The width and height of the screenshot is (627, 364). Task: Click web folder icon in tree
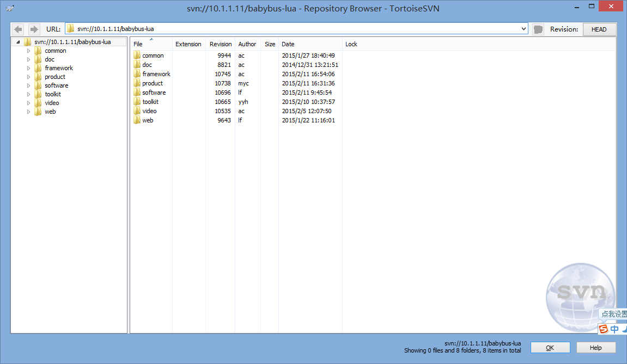pos(38,112)
